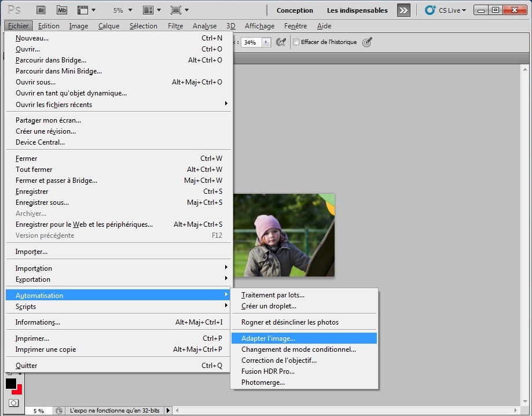The width and height of the screenshot is (532, 416).
Task: Open the Sélection menu
Action: click(x=143, y=26)
